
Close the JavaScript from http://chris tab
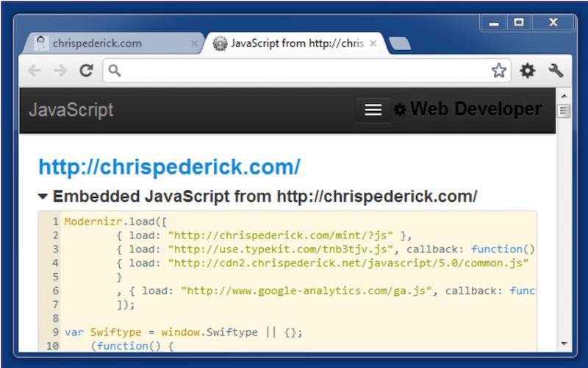coord(373,43)
